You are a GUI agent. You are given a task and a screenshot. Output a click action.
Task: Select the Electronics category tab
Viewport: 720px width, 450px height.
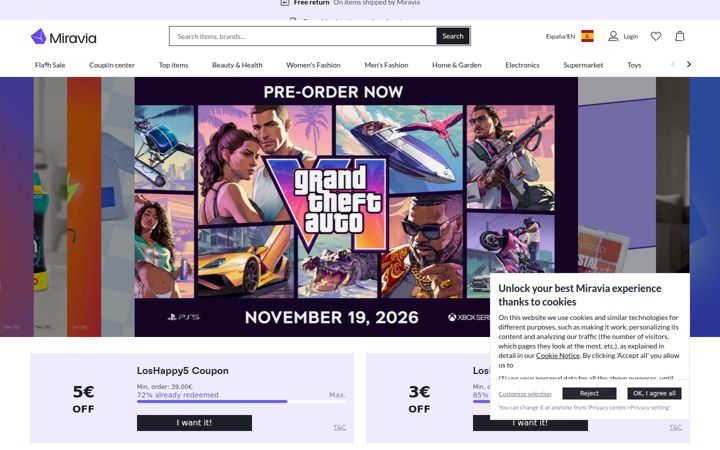[x=522, y=65]
